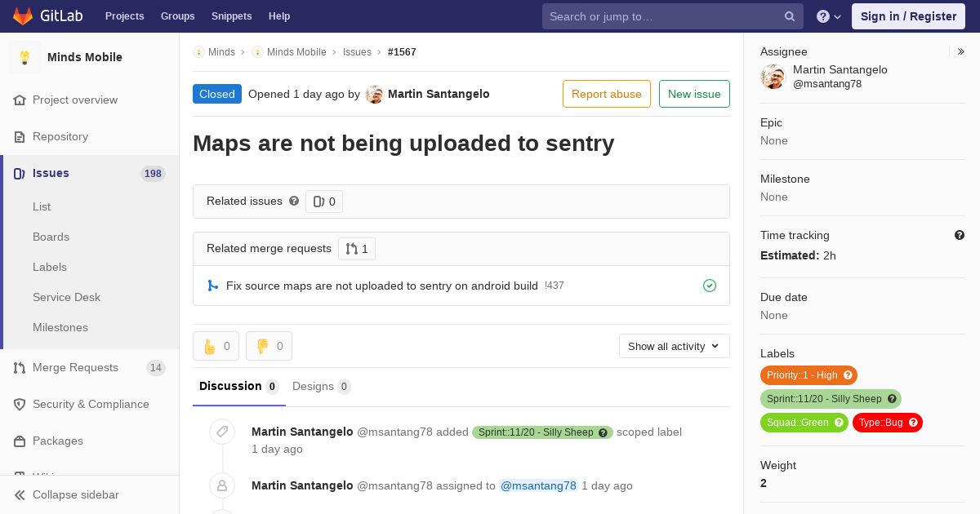Image resolution: width=980 pixels, height=514 pixels.
Task: Click the Sign in / Register button
Action: [908, 16]
